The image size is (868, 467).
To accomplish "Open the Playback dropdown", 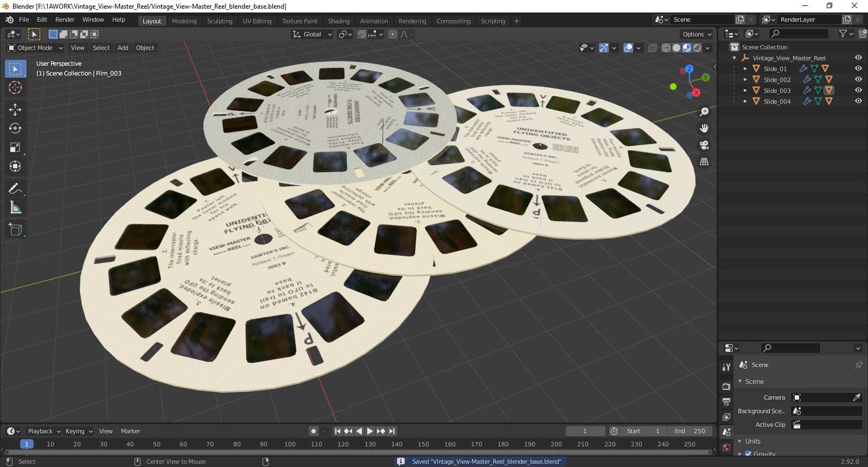I will [43, 431].
